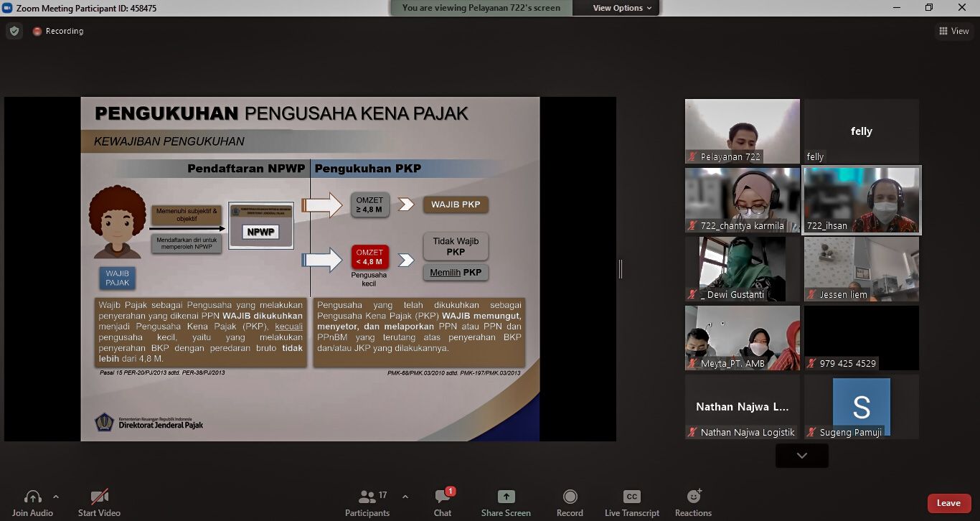
Task: Leave the meeting
Action: (x=948, y=503)
